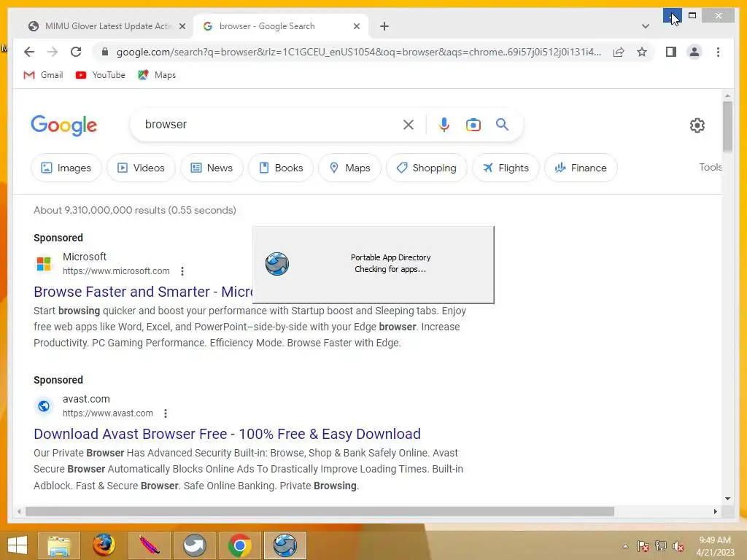Click the address bar URL
747x560 pixels.
pos(358,52)
